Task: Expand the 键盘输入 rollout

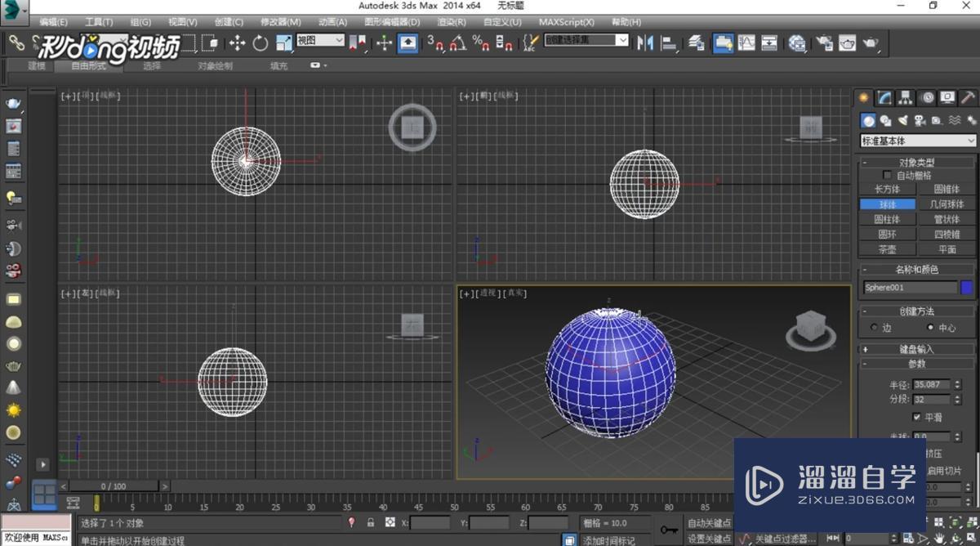Action: [x=916, y=348]
